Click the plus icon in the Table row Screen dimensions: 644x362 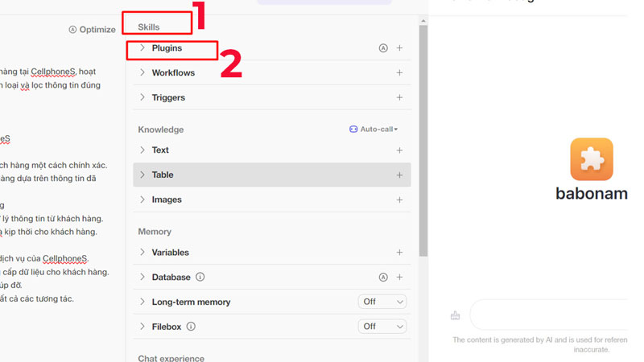399,175
